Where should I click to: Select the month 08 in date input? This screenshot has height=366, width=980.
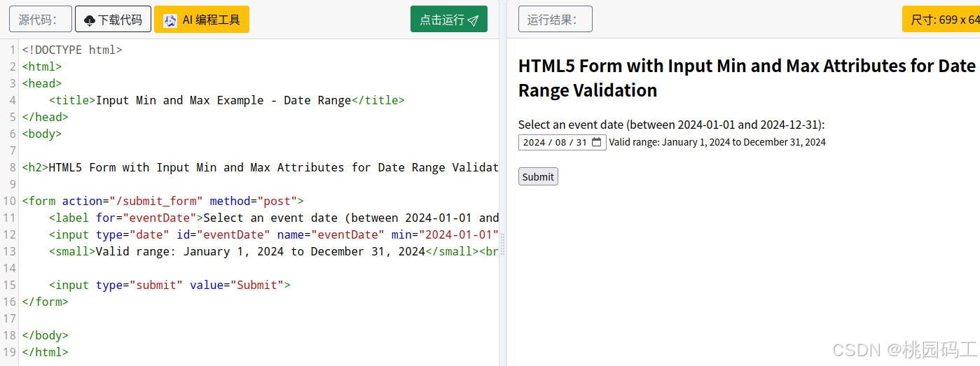[x=561, y=142]
